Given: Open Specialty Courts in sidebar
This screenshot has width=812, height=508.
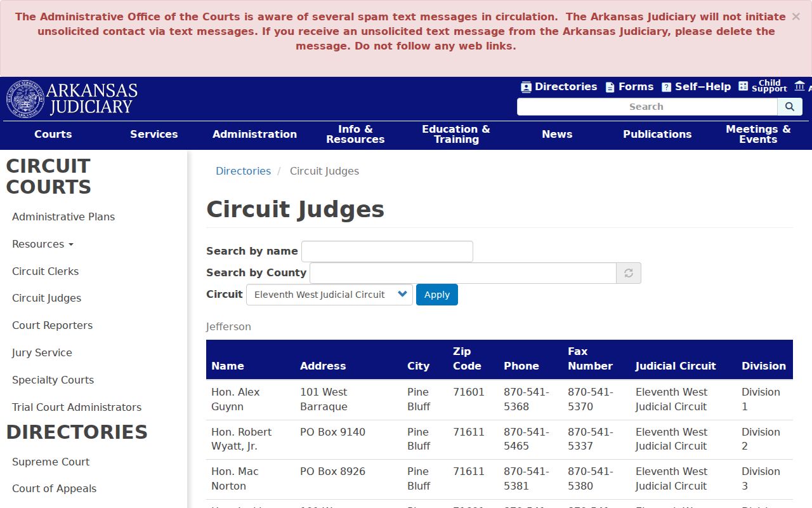Looking at the screenshot, I should [x=53, y=380].
